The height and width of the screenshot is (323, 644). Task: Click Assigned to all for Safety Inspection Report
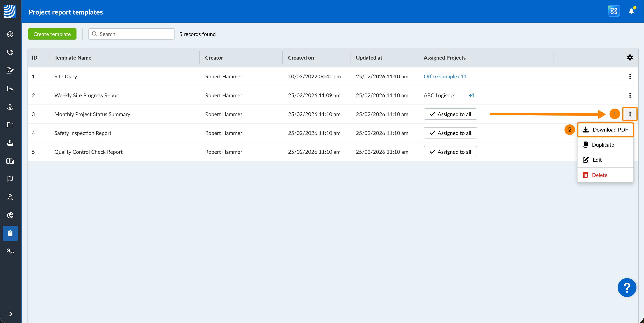(x=450, y=133)
